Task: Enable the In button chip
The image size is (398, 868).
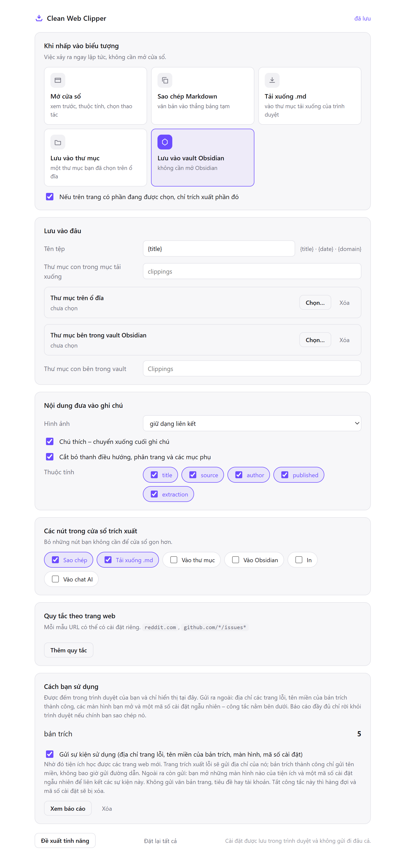Action: tap(302, 560)
